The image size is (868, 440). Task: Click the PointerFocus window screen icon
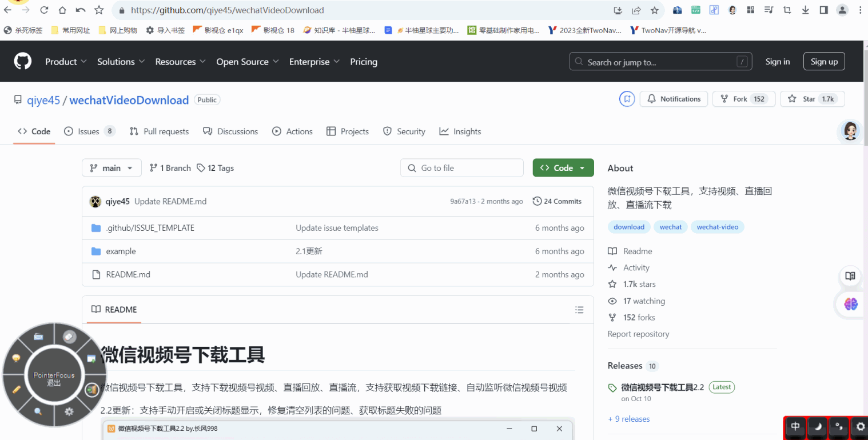pos(91,359)
